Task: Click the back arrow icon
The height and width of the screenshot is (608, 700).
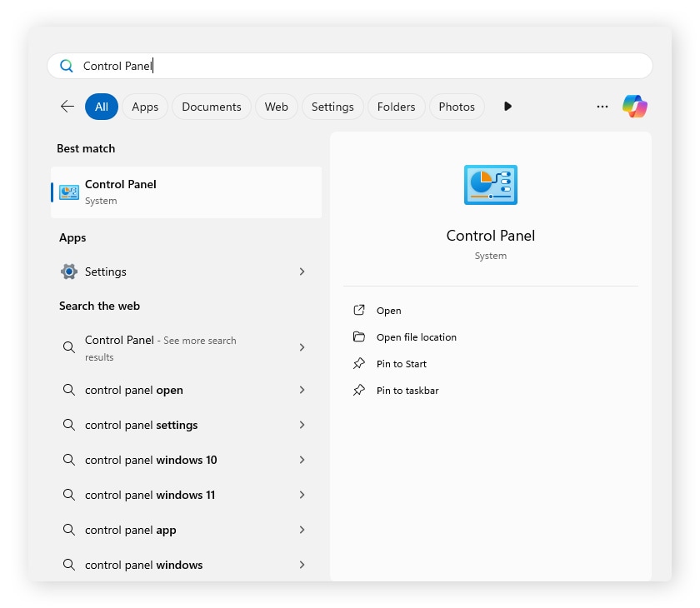Action: [x=67, y=107]
